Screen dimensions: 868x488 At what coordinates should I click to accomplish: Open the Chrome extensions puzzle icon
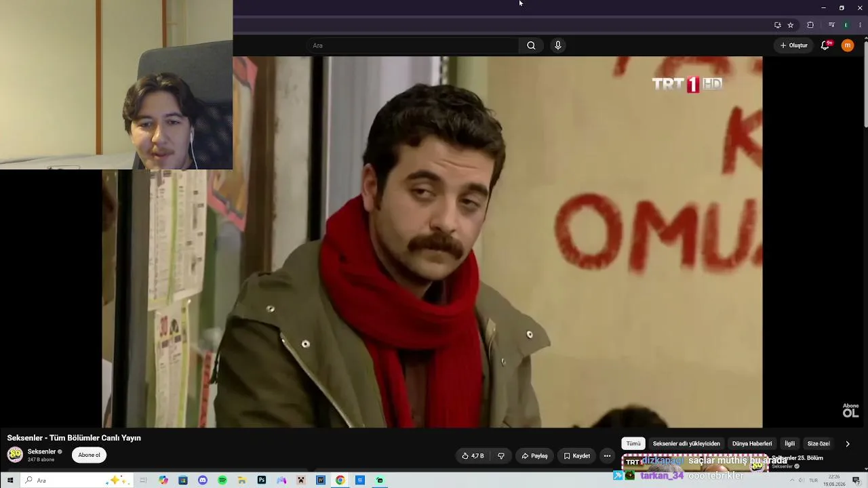tap(810, 25)
